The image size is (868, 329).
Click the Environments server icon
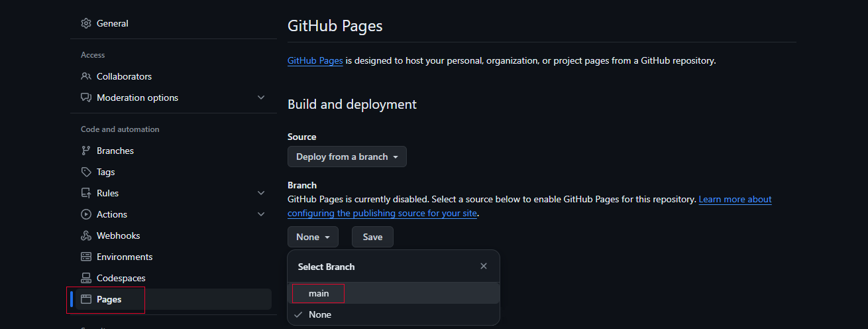(86, 257)
